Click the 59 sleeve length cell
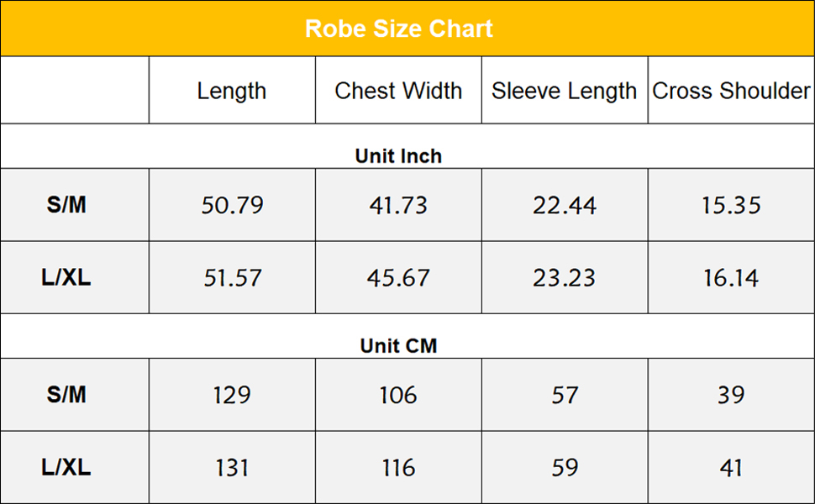Screen dimensions: 815x504 565,468
